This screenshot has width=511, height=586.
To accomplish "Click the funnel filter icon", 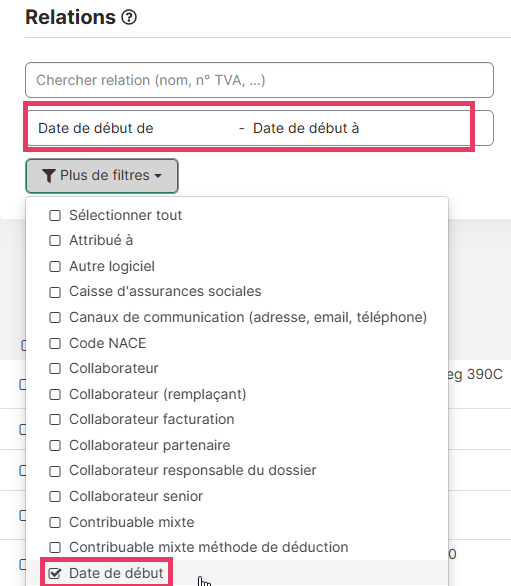I will click(x=49, y=176).
